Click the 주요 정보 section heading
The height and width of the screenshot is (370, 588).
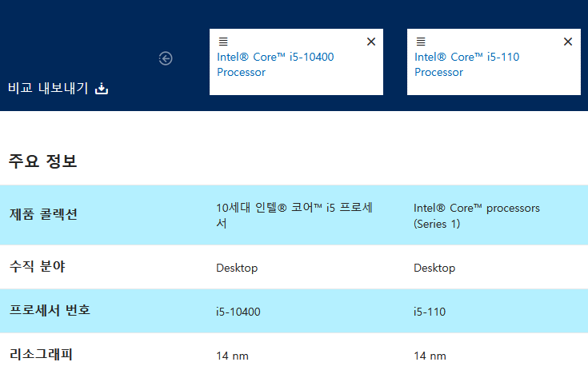(42, 161)
